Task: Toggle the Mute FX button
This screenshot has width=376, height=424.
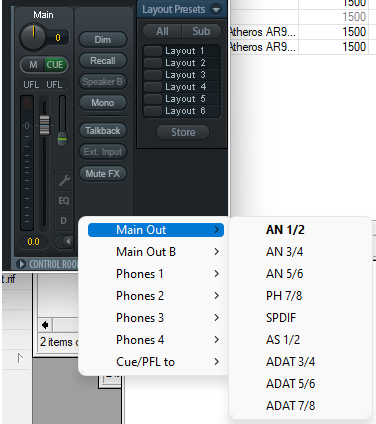Action: (103, 174)
